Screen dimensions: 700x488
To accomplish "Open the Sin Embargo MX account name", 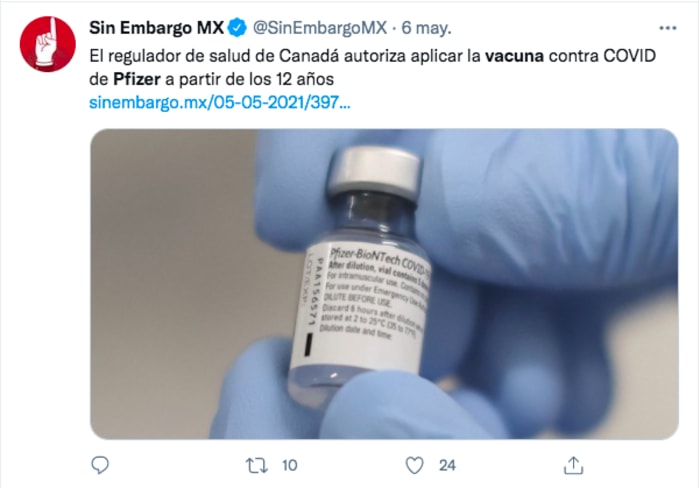I will pyautogui.click(x=156, y=28).
